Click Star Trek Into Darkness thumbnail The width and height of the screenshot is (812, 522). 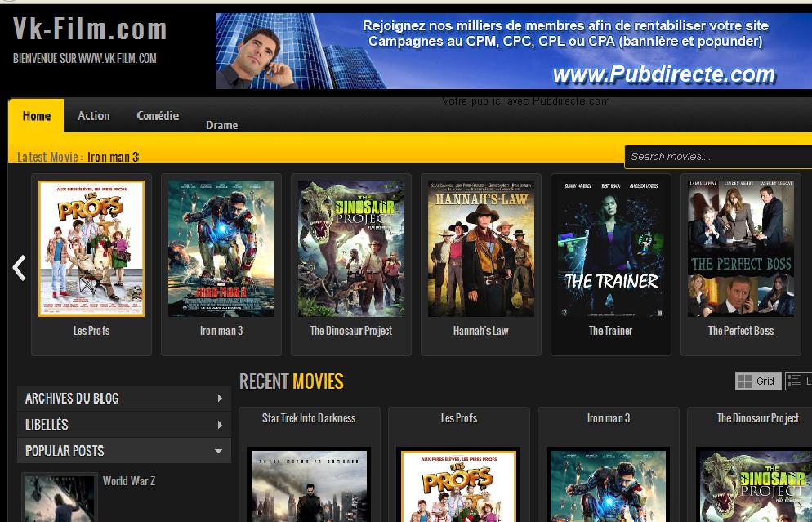(x=309, y=485)
